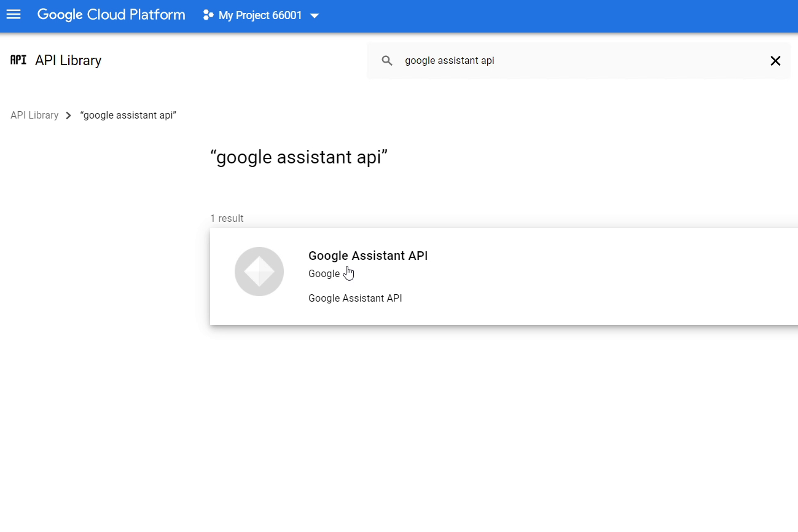This screenshot has width=798, height=532.
Task: Clear the search with the X icon
Action: [775, 61]
